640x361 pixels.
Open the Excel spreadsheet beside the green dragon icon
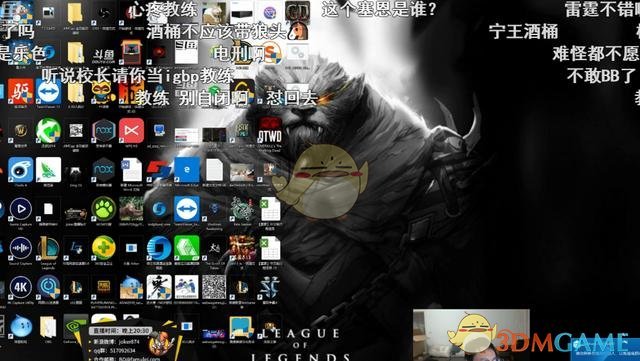tap(270, 209)
